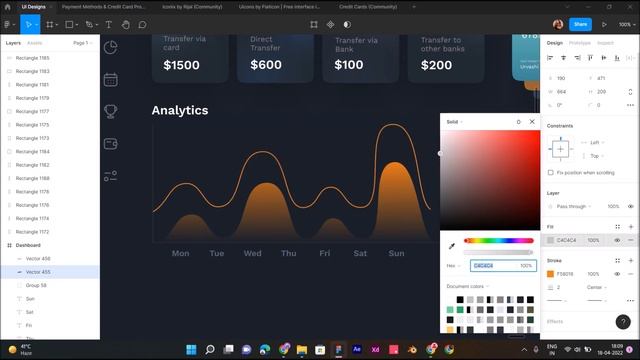Image resolution: width=640 pixels, height=360 pixels.
Task: Click the trophy sidebar icon in design
Action: pos(111,111)
